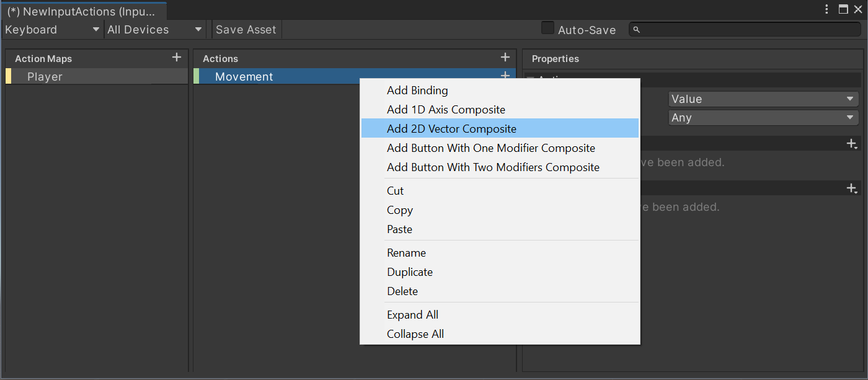This screenshot has height=380, width=868.
Task: Open the Action Type dropdown showing Value
Action: tap(763, 98)
